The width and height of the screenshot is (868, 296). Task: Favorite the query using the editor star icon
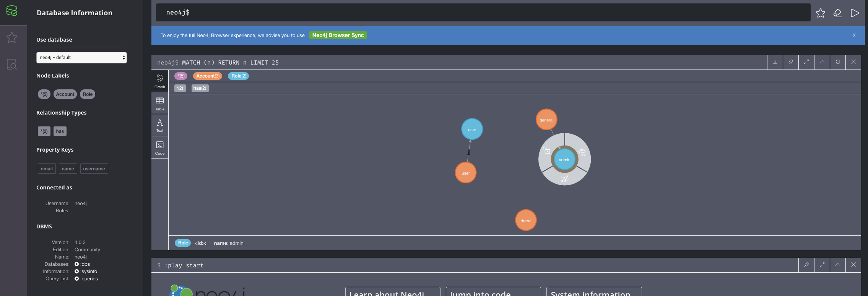pyautogui.click(x=820, y=13)
